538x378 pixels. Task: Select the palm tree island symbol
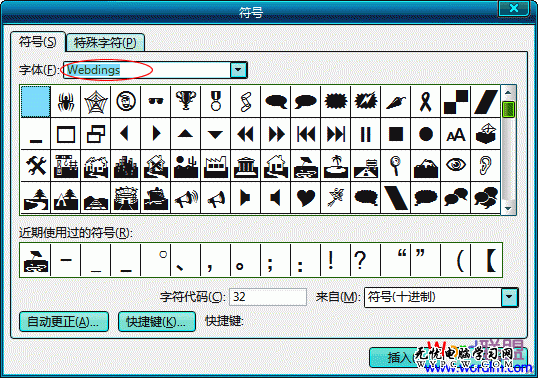pyautogui.click(x=336, y=166)
